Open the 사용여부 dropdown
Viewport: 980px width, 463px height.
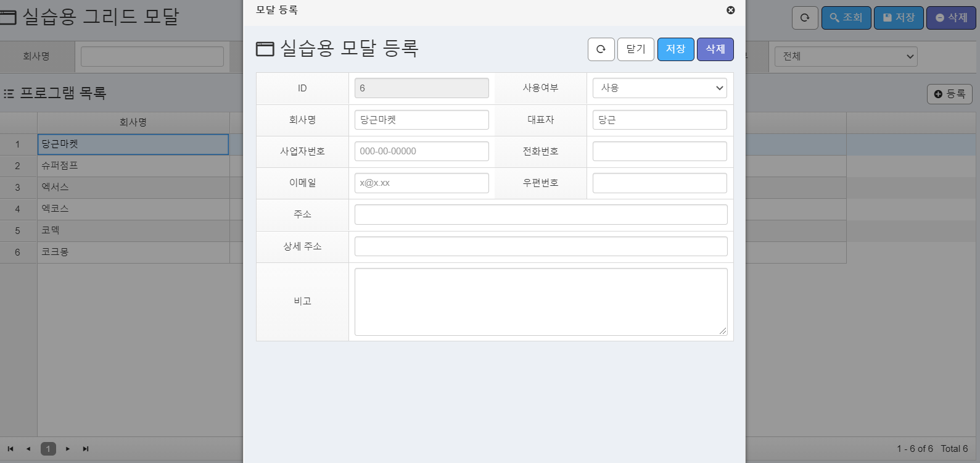(x=659, y=88)
